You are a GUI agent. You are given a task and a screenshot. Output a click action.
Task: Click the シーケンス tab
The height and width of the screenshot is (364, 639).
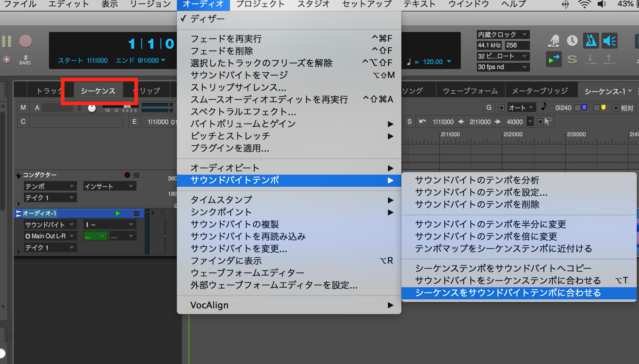[98, 91]
